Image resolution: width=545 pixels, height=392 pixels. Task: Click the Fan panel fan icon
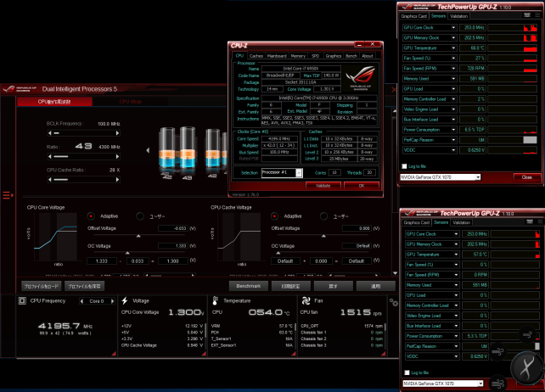[x=306, y=300]
